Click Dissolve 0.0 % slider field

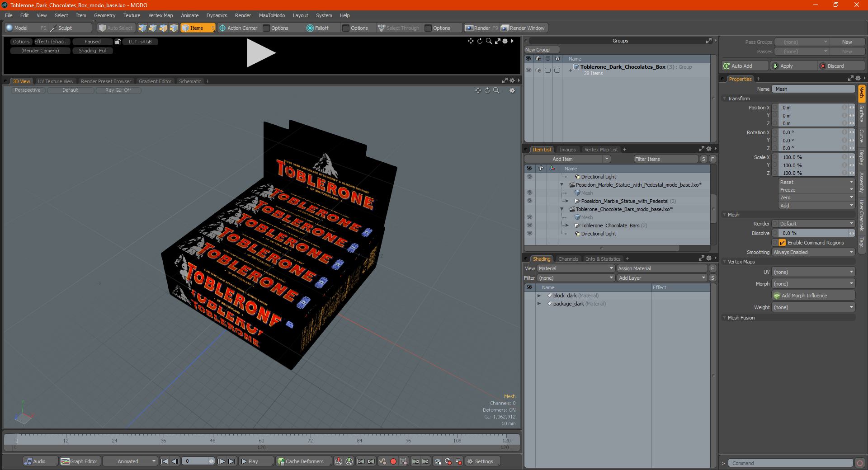[813, 233]
